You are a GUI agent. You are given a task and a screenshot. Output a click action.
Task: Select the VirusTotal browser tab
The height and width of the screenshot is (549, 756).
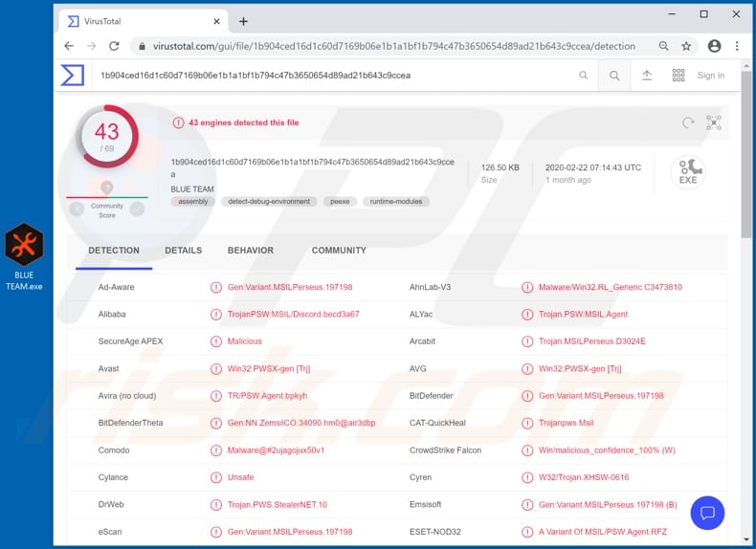click(x=144, y=21)
